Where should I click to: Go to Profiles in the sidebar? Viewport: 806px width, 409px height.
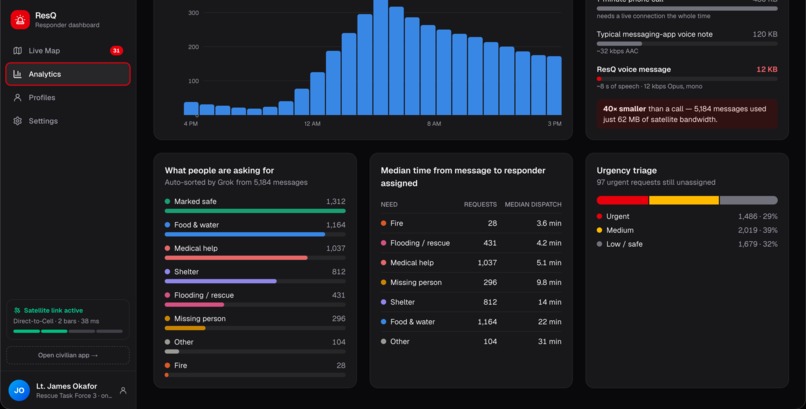click(68, 98)
